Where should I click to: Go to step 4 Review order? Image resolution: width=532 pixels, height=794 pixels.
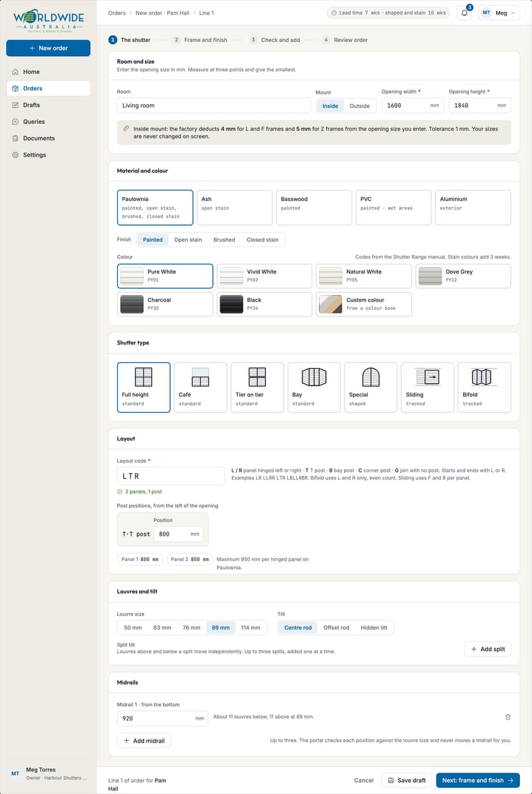click(x=344, y=40)
